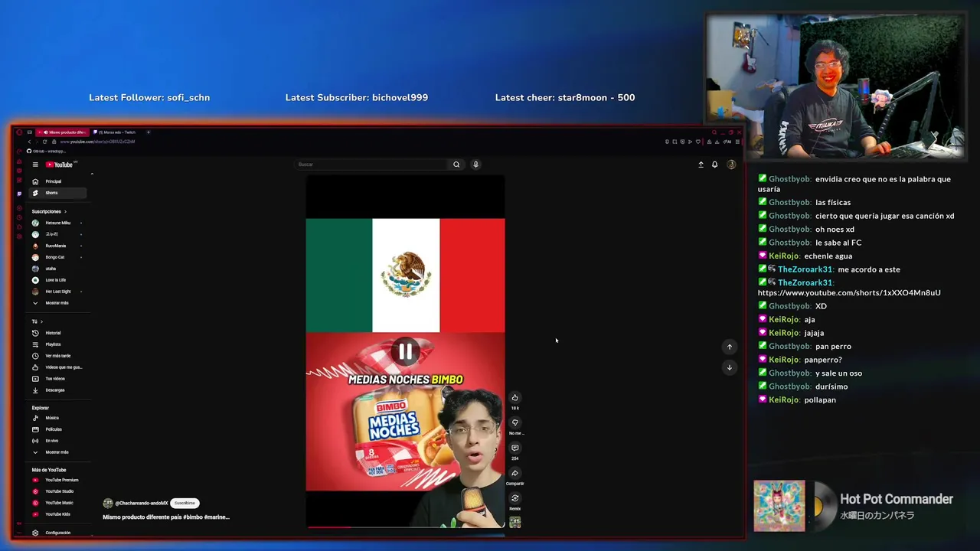Click the Buscar search field
The image size is (980, 551).
coord(371,165)
